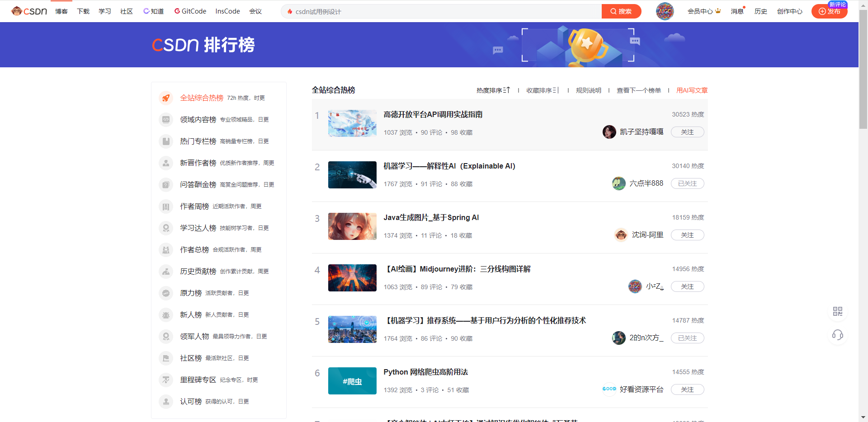Viewport: 868px width, 422px height.
Task: Open the InsCode nav item
Action: 228,11
